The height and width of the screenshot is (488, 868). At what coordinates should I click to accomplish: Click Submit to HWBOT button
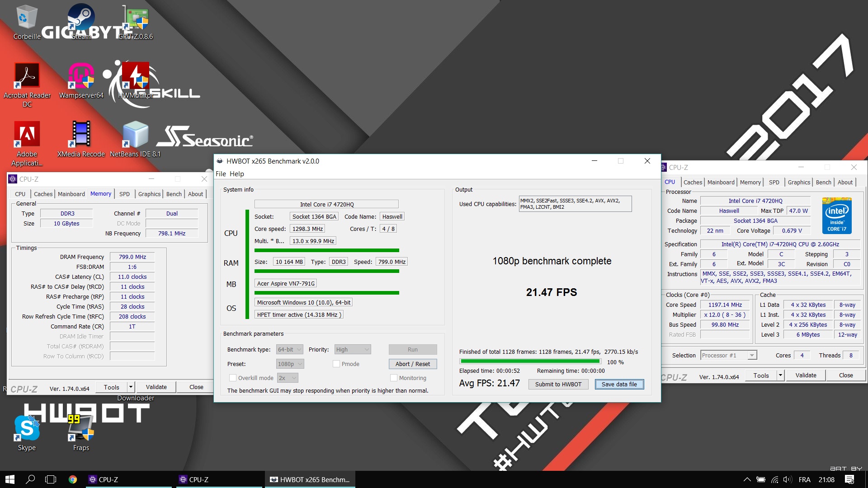click(x=558, y=384)
